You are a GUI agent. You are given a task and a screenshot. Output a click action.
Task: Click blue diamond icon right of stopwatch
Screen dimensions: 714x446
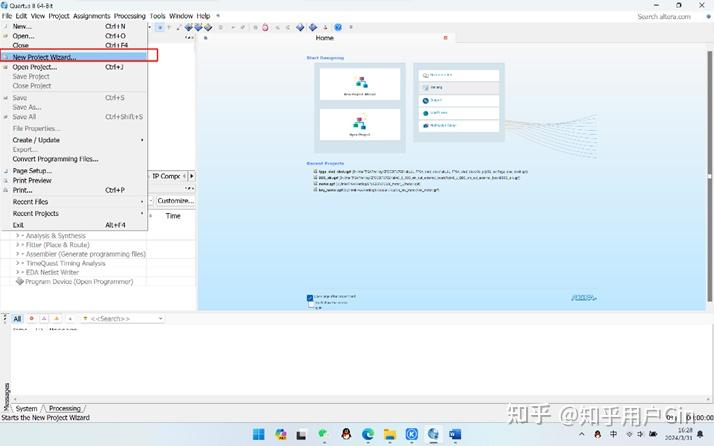300,27
